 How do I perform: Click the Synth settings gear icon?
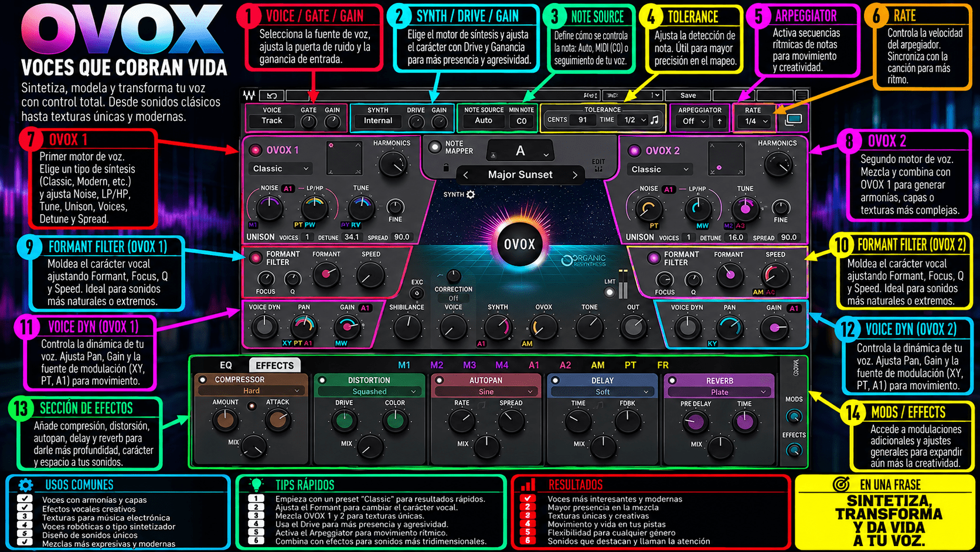tap(471, 194)
